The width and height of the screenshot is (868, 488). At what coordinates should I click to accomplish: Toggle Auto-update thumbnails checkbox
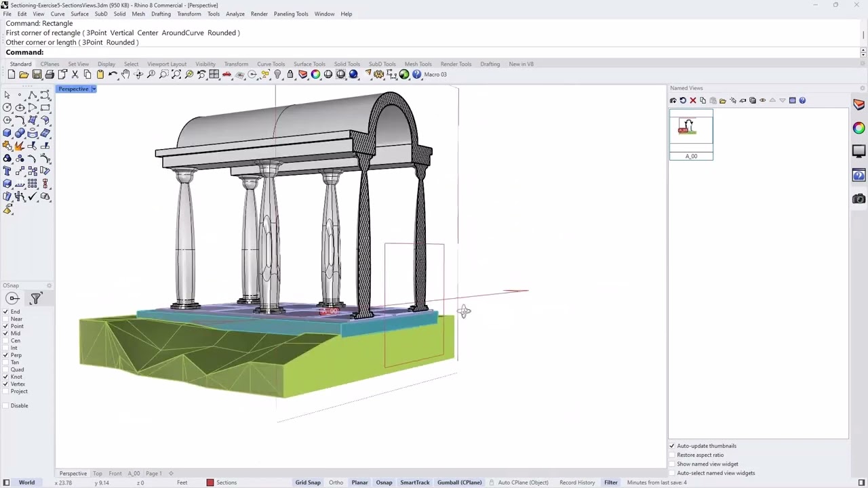click(672, 446)
